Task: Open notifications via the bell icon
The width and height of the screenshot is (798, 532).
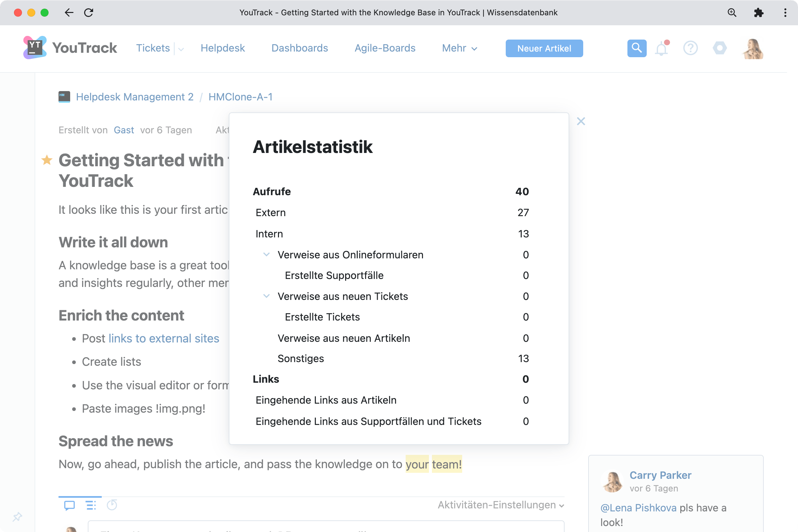Action: 661,48
